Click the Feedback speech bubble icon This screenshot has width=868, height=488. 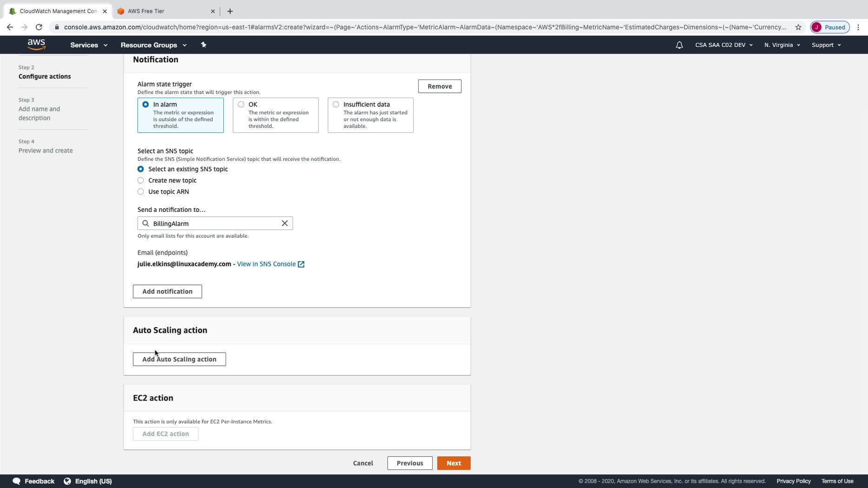tap(16, 481)
